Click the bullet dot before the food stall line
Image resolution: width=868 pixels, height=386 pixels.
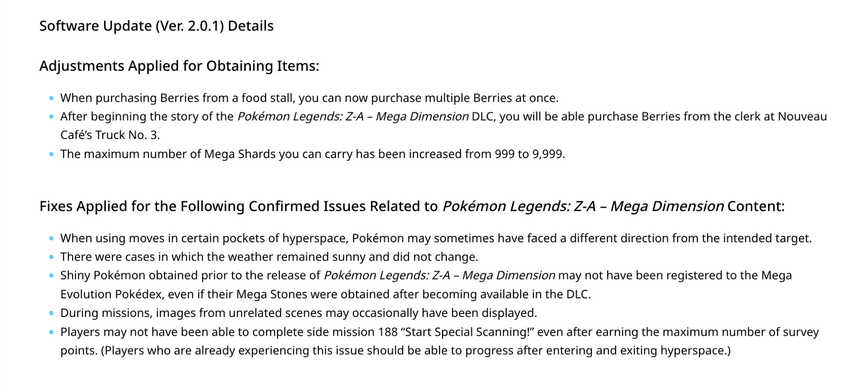[x=52, y=98]
